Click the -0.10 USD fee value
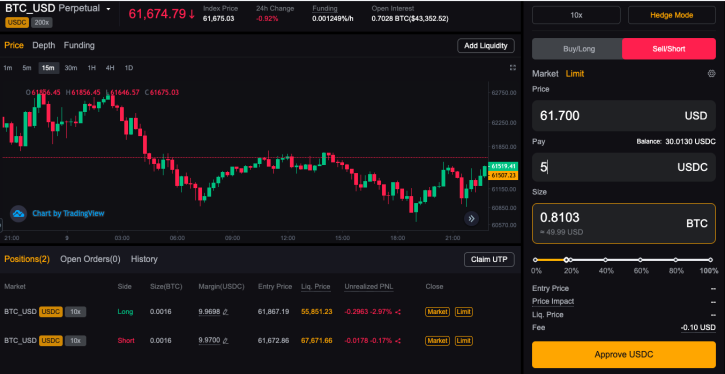Viewport: 725px width, 374px height. pos(698,327)
